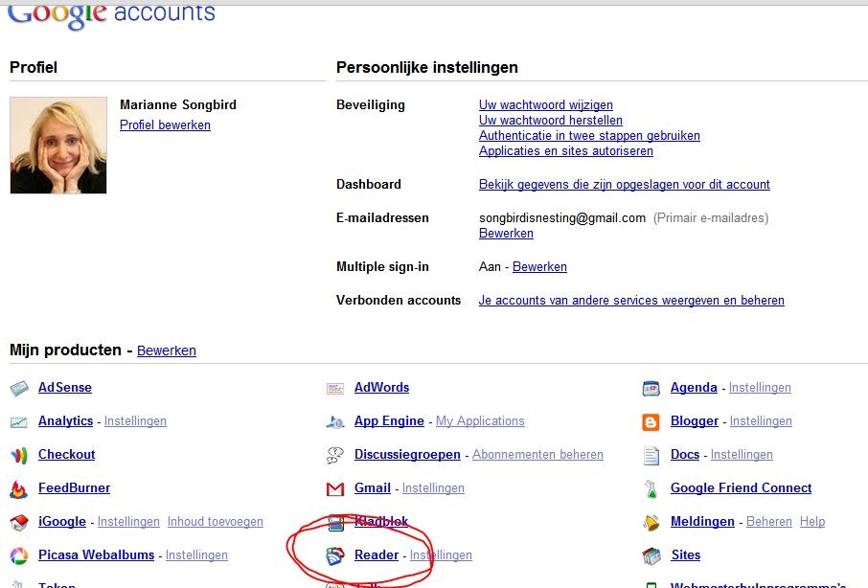
Task: Open the App Engine link
Action: (389, 421)
